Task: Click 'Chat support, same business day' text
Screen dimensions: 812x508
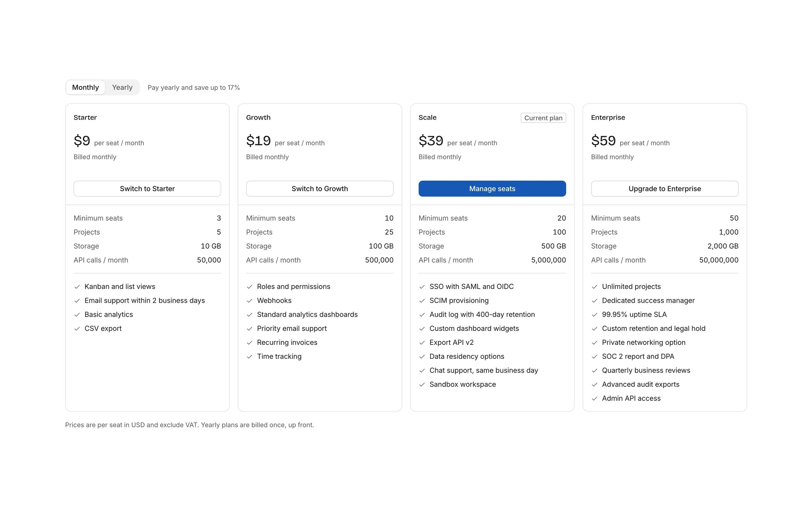Action: coord(484,370)
